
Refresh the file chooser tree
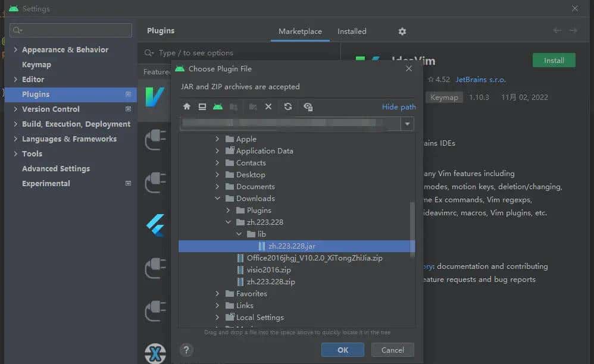pyautogui.click(x=287, y=106)
